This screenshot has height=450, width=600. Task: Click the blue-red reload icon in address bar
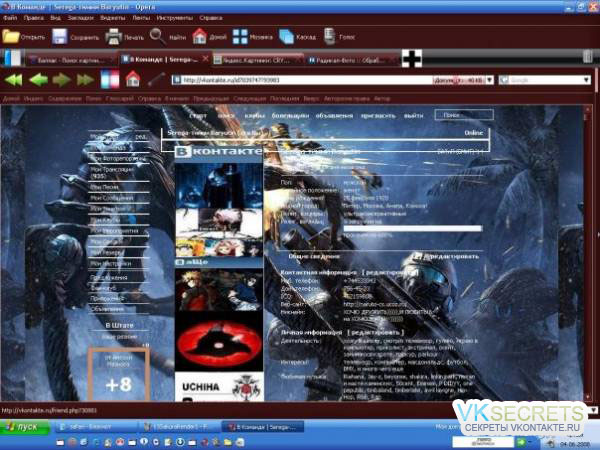(x=110, y=80)
